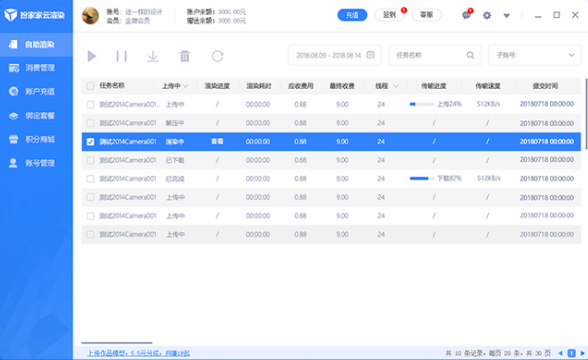The height and width of the screenshot is (360, 588).
Task: Go to next page with right arrow
Action: (582, 353)
